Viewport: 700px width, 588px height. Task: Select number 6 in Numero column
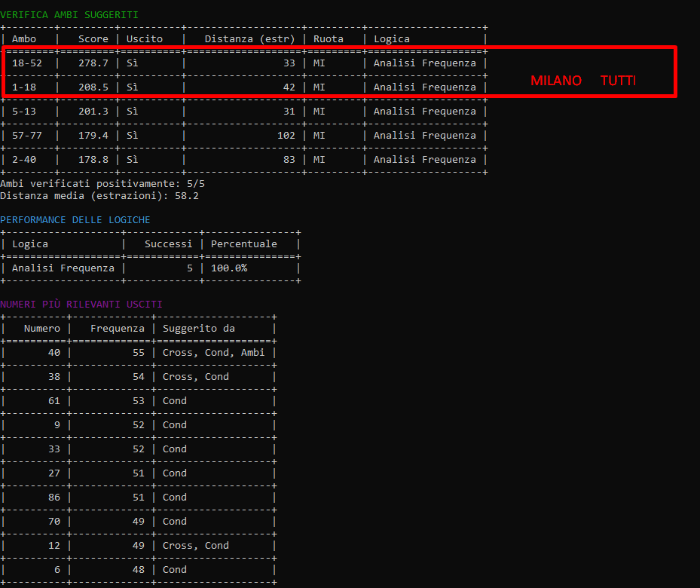(x=57, y=569)
